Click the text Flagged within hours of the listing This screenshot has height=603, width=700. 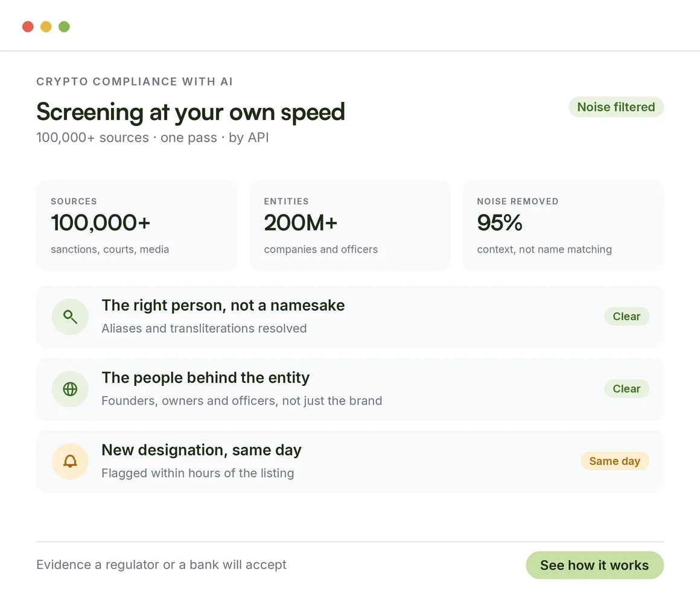click(198, 473)
